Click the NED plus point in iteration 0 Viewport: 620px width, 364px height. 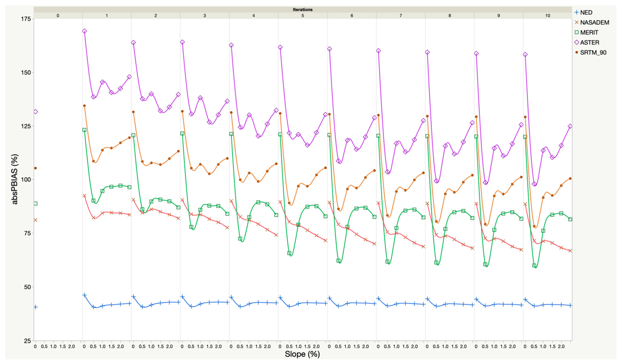point(35,307)
